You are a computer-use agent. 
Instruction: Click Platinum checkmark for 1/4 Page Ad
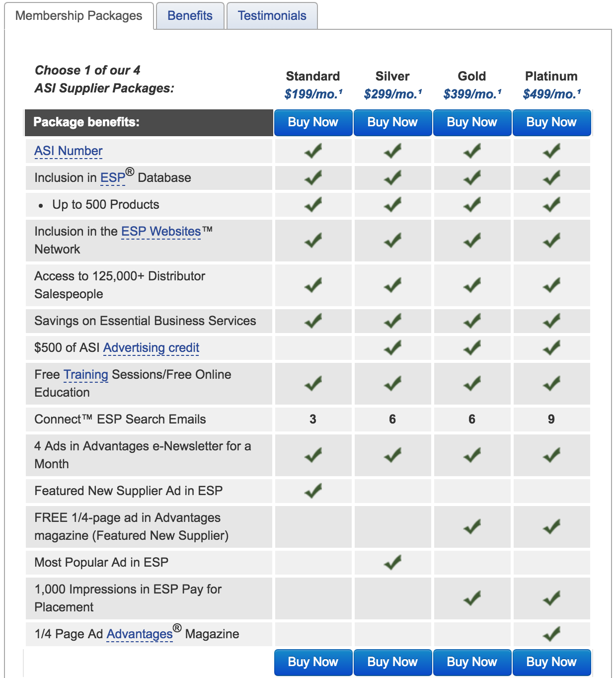(x=551, y=634)
